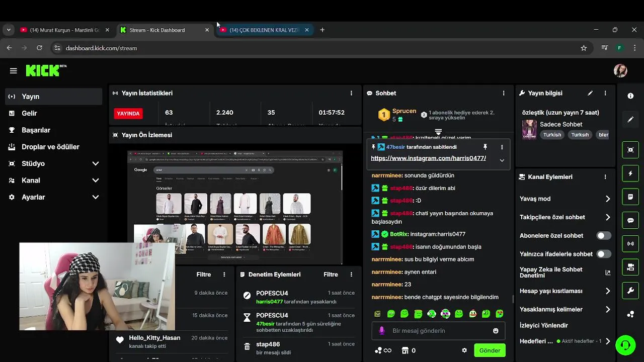This screenshot has height=362, width=644.
Task: Click the purple microphone icon in message box
Action: (382, 330)
